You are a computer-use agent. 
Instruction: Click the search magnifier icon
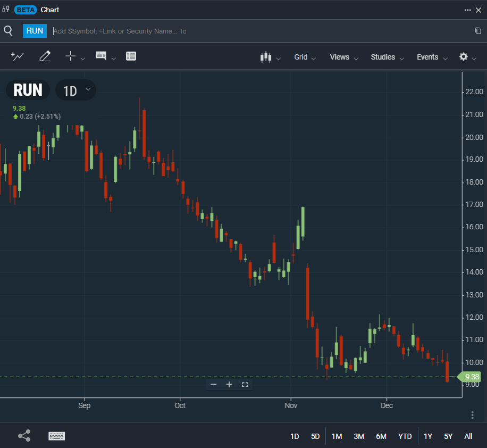[x=8, y=31]
